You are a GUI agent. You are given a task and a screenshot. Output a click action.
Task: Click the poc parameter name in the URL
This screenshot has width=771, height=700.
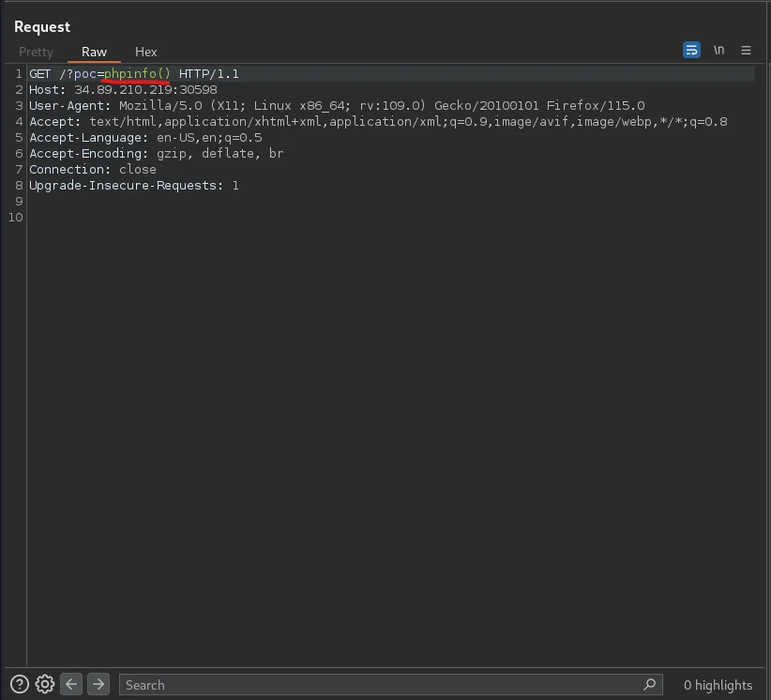click(x=85, y=73)
